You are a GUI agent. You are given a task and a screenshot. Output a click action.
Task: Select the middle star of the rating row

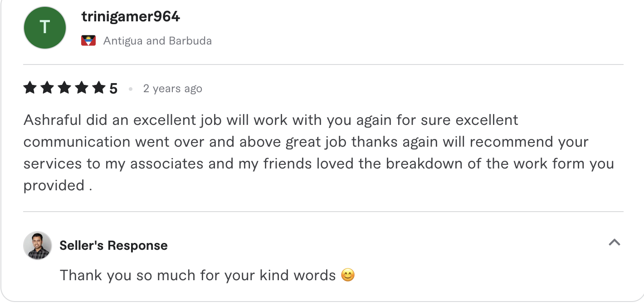coord(64,88)
